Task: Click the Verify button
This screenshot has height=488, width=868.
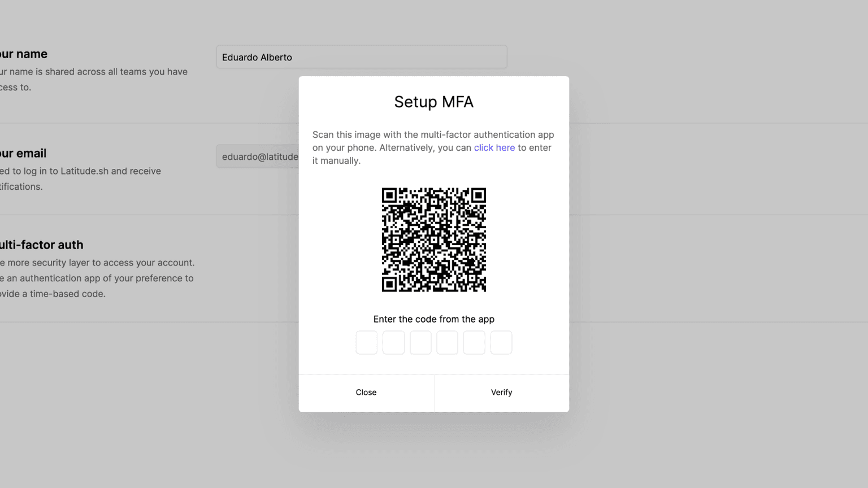Action: point(501,392)
